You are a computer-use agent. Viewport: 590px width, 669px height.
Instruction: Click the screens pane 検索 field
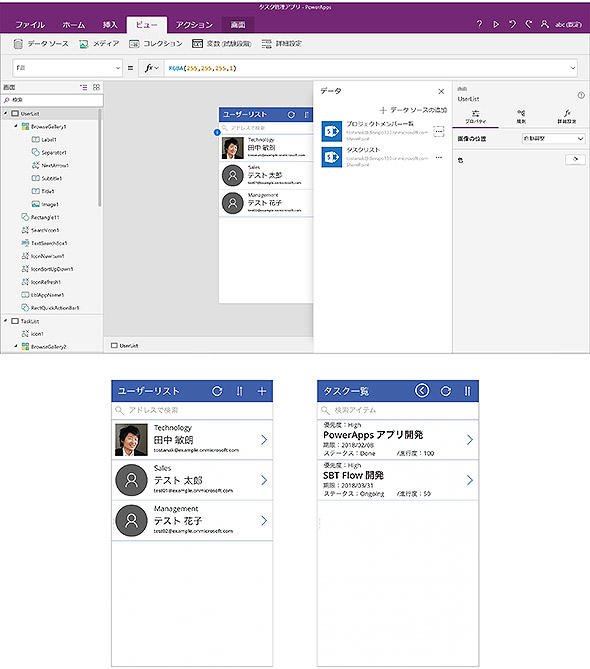[x=53, y=100]
